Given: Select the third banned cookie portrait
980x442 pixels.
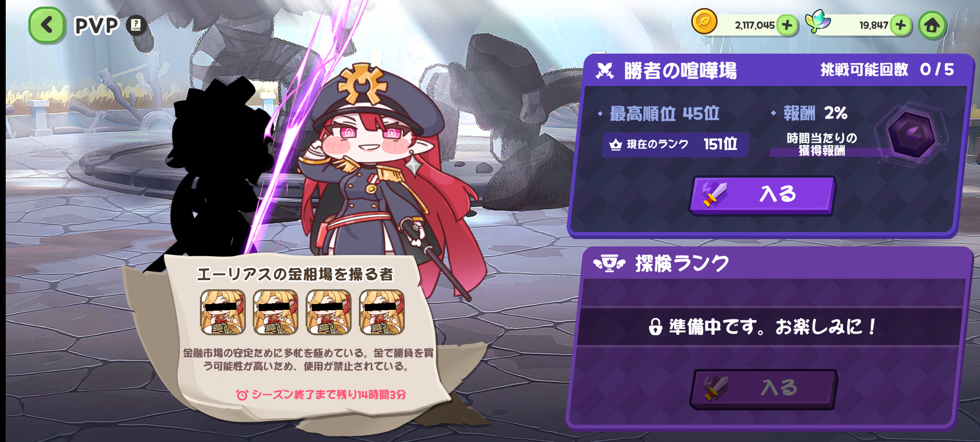Looking at the screenshot, I should (329, 312).
